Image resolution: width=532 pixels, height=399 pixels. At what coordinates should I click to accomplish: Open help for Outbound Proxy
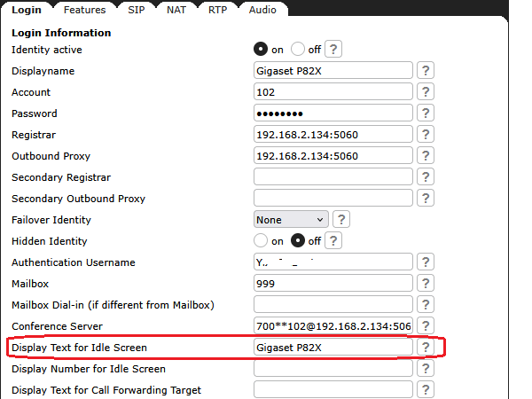[x=426, y=156]
